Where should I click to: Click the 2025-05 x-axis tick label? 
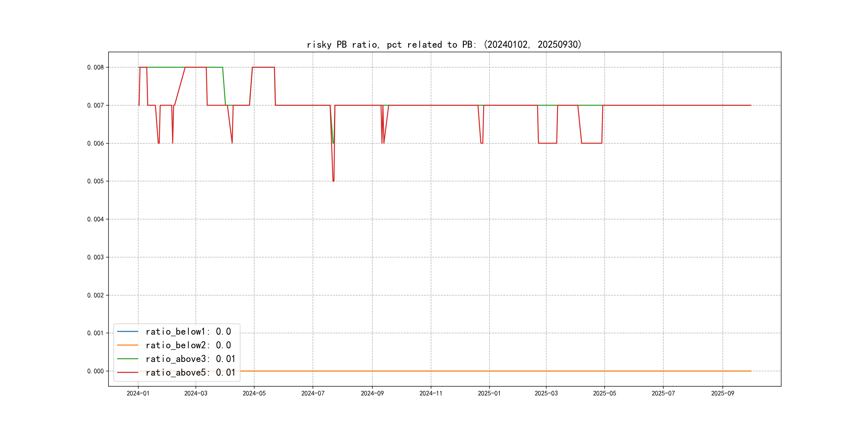[x=604, y=393]
